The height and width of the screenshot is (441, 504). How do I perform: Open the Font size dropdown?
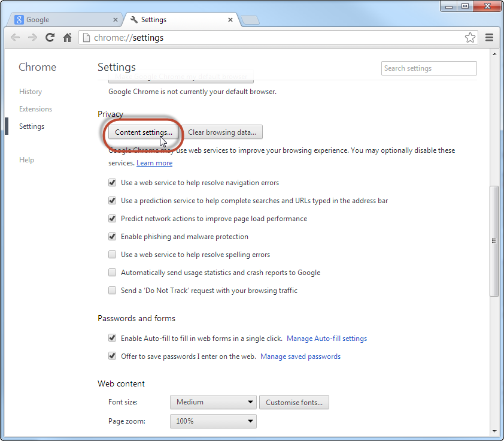coord(213,403)
